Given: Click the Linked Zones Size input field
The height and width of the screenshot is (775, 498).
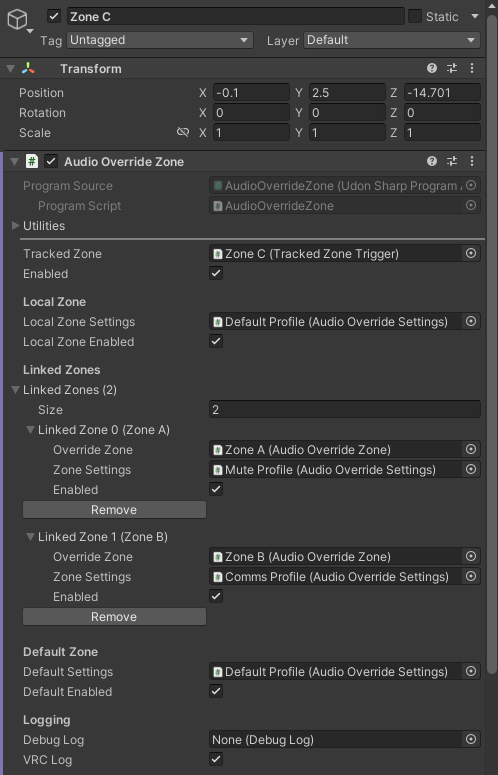Looking at the screenshot, I should 345,409.
